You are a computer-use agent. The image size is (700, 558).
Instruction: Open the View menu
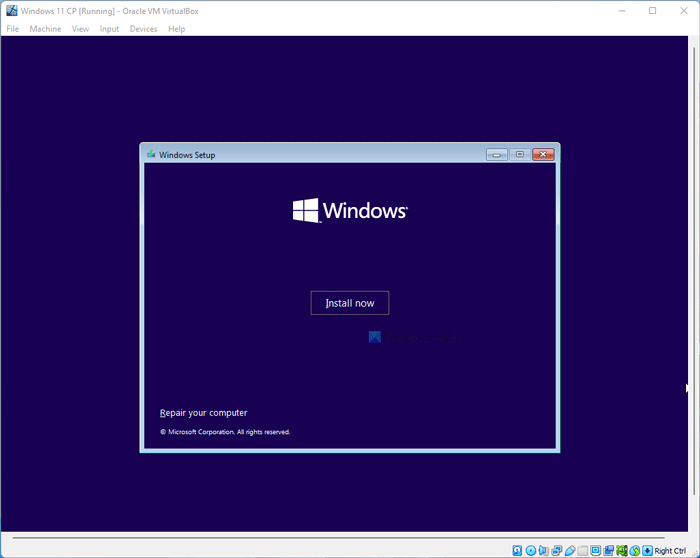coord(80,29)
